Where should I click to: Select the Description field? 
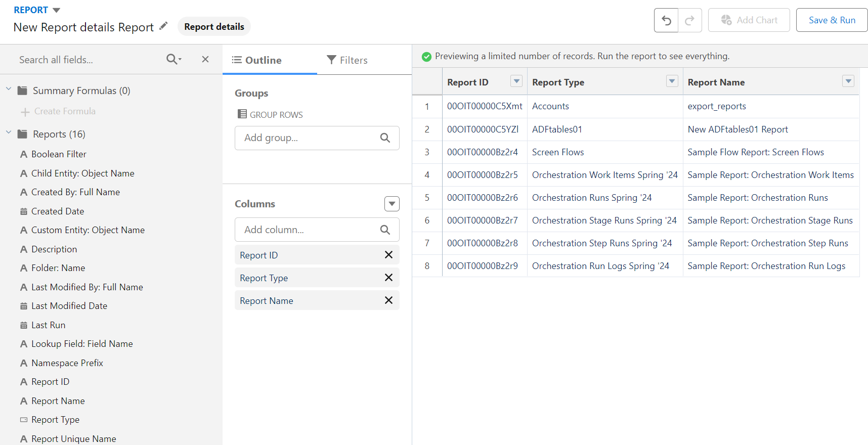pyautogui.click(x=54, y=249)
